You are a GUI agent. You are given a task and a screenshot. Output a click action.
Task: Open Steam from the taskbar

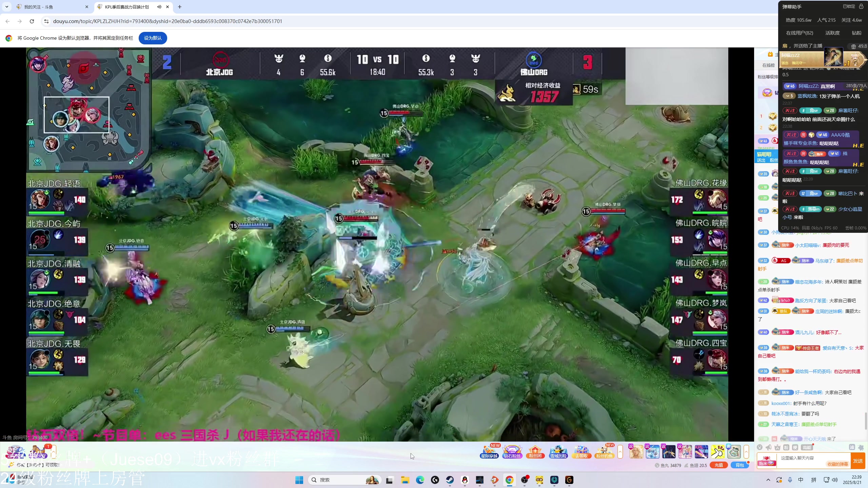point(450,480)
